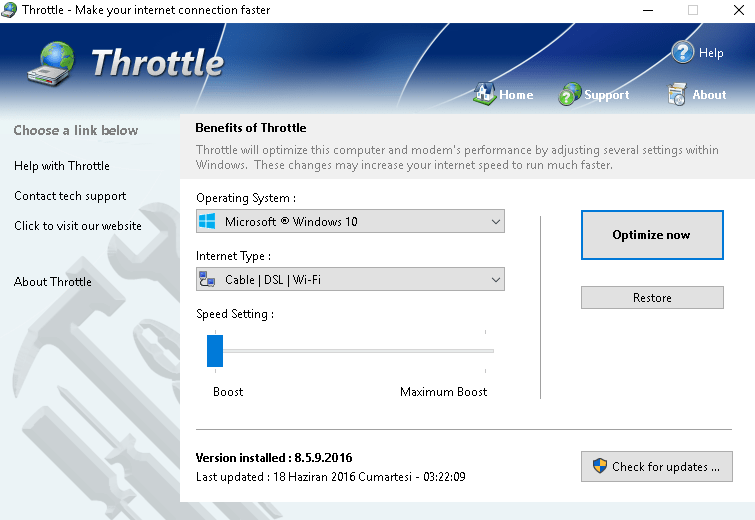The height and width of the screenshot is (520, 755).
Task: Close the Throttle window
Action: coord(739,10)
